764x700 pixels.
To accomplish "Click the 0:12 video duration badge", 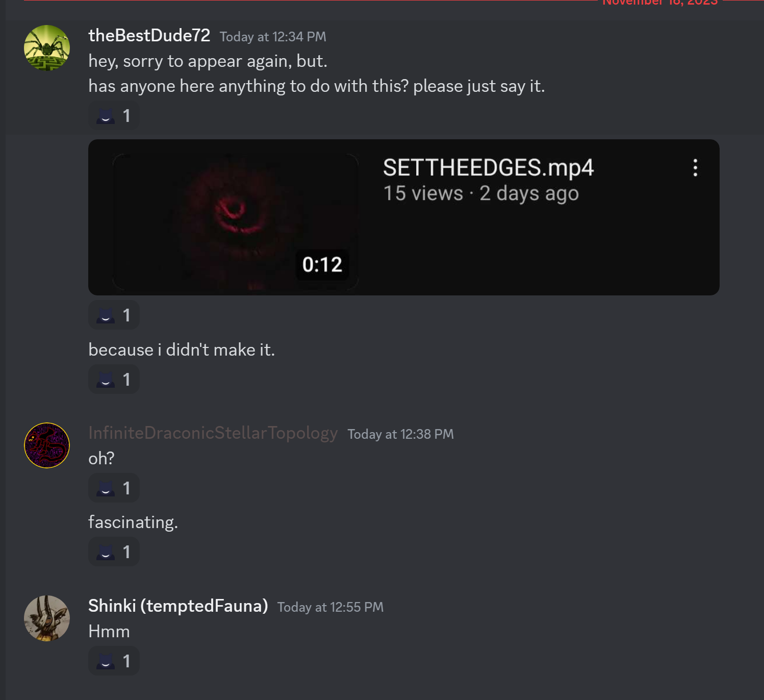I will point(322,264).
